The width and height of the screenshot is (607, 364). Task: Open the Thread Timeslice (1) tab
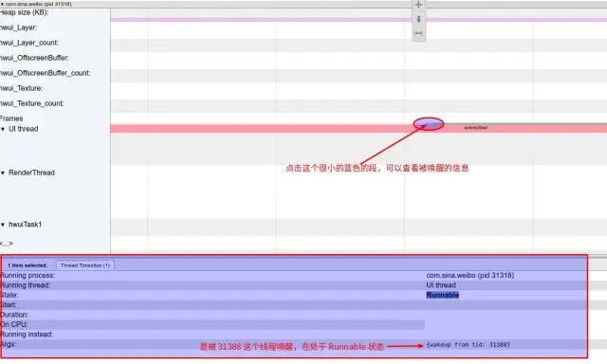85,265
